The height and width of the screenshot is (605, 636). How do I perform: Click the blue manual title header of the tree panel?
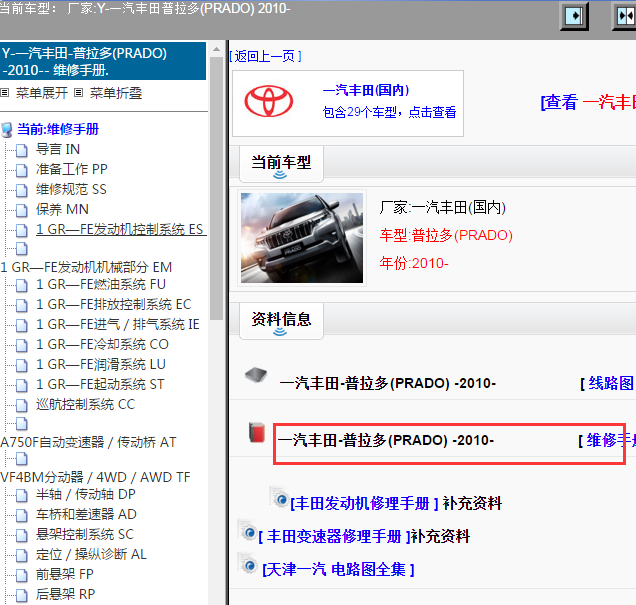pyautogui.click(x=103, y=61)
